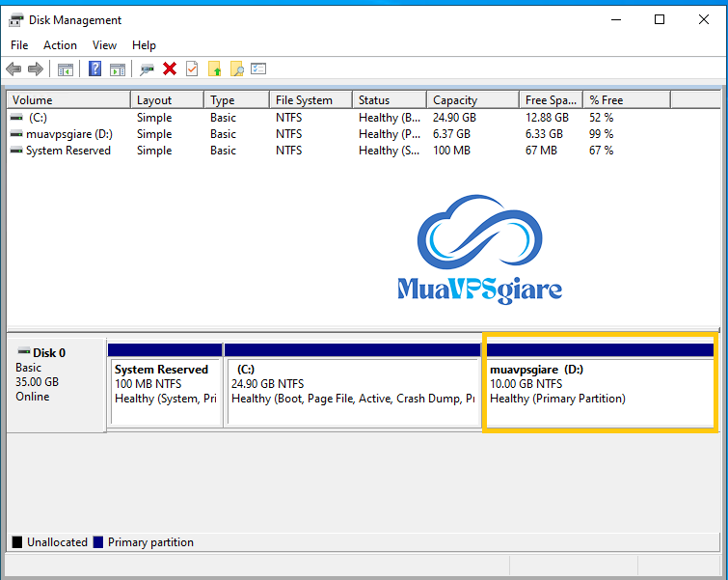Select the (C:) 24.90 GB partition block

point(352,391)
